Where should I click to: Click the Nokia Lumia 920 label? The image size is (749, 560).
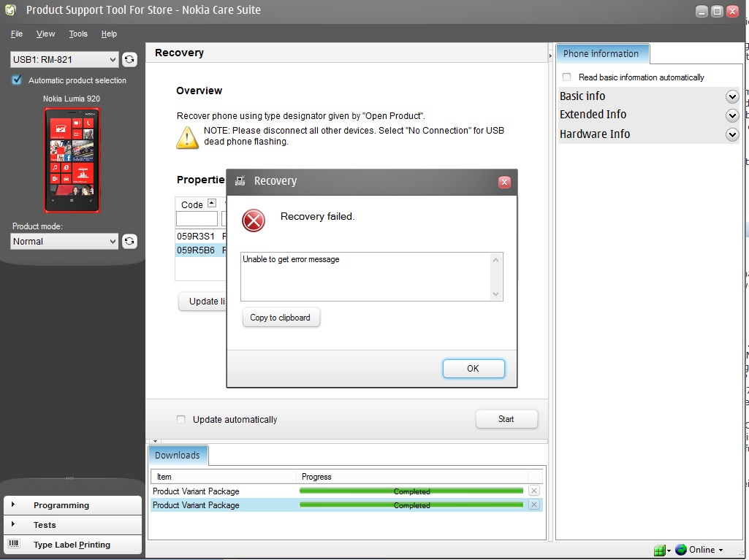72,99
